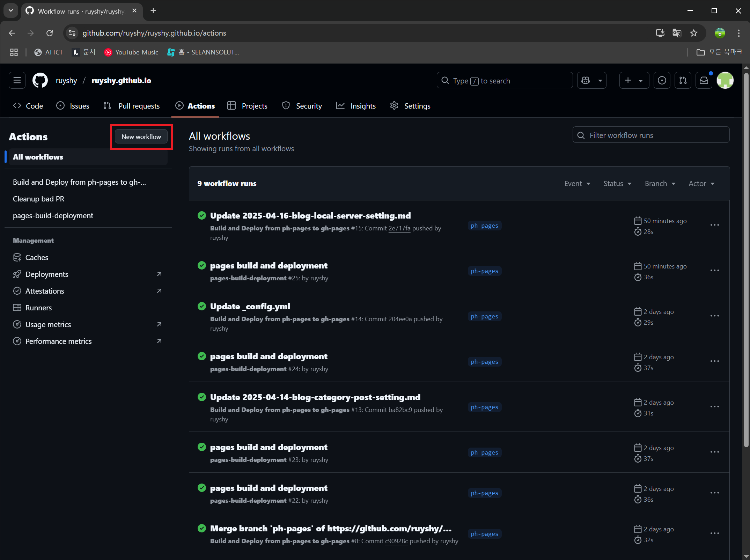
Task: Open the Event filter dropdown
Action: pos(576,183)
